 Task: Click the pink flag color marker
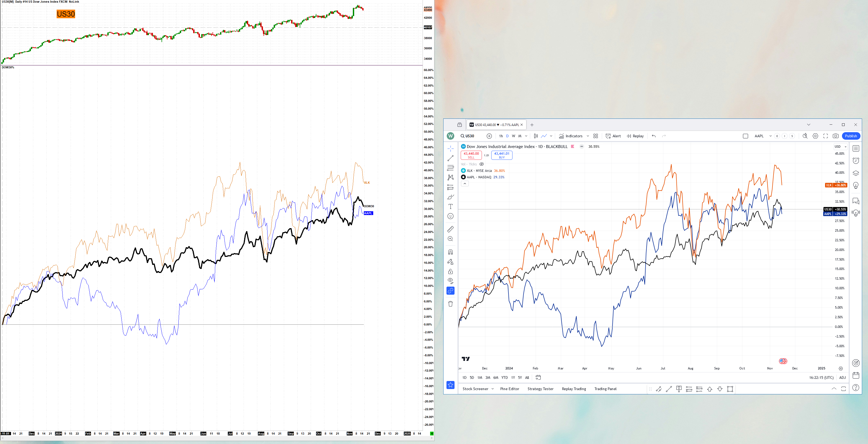(x=573, y=146)
